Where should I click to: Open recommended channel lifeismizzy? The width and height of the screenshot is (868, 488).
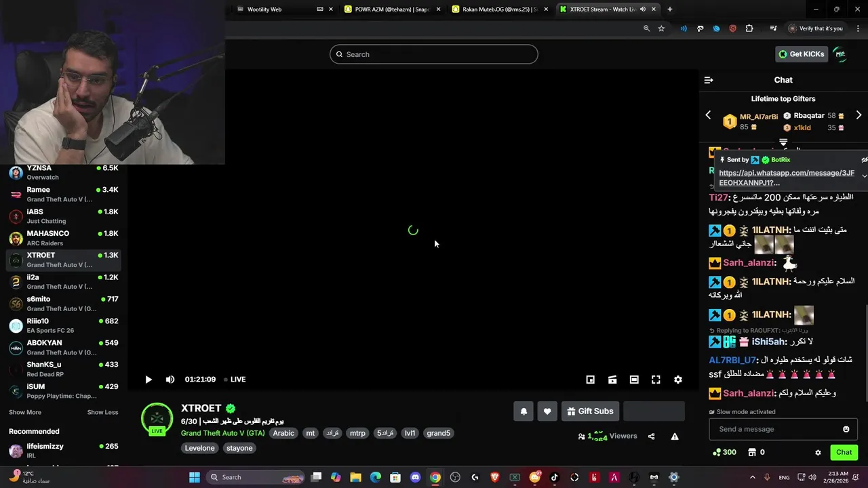63,451
